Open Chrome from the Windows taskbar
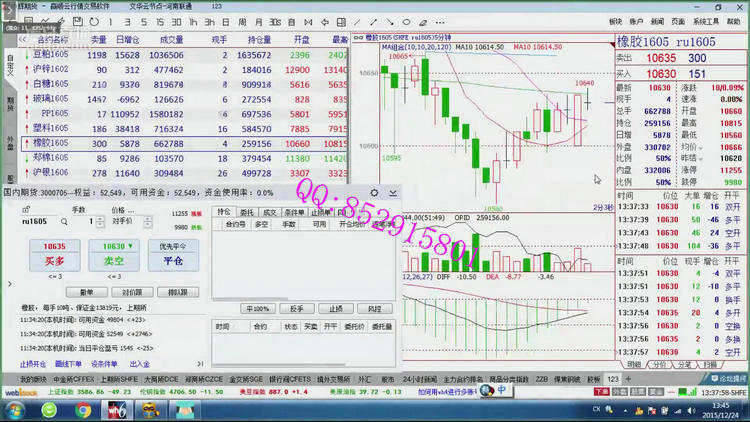This screenshot has height=422, width=750. (83, 410)
